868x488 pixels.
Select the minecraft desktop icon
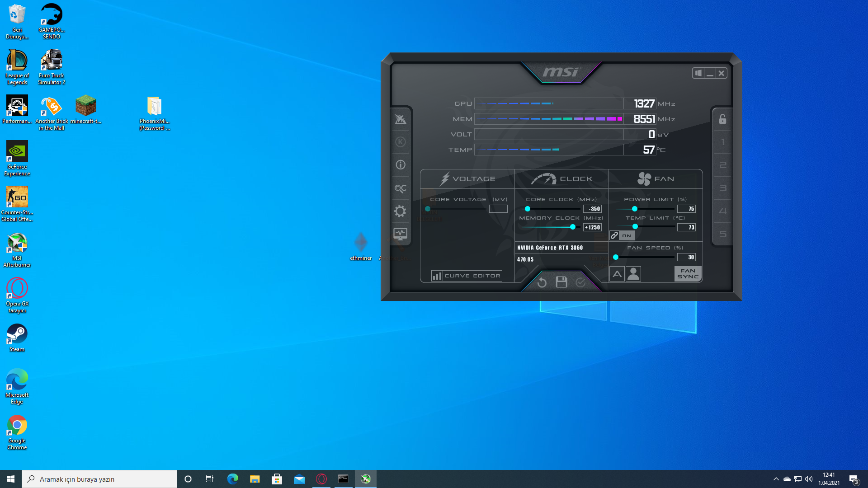[86, 109]
